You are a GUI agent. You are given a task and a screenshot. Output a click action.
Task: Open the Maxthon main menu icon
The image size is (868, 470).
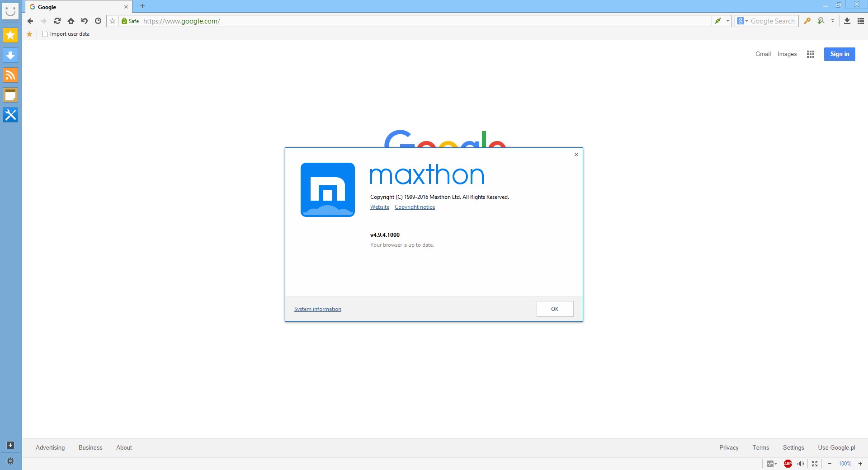pos(861,21)
